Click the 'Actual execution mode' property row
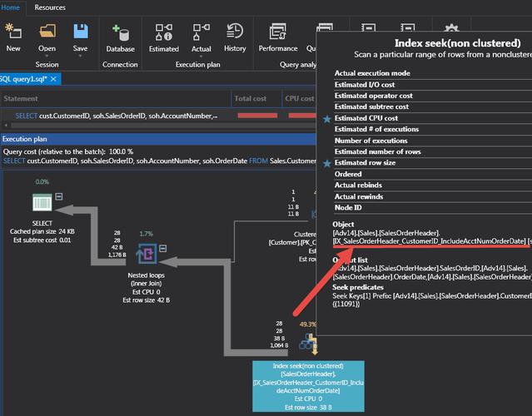 (x=433, y=73)
